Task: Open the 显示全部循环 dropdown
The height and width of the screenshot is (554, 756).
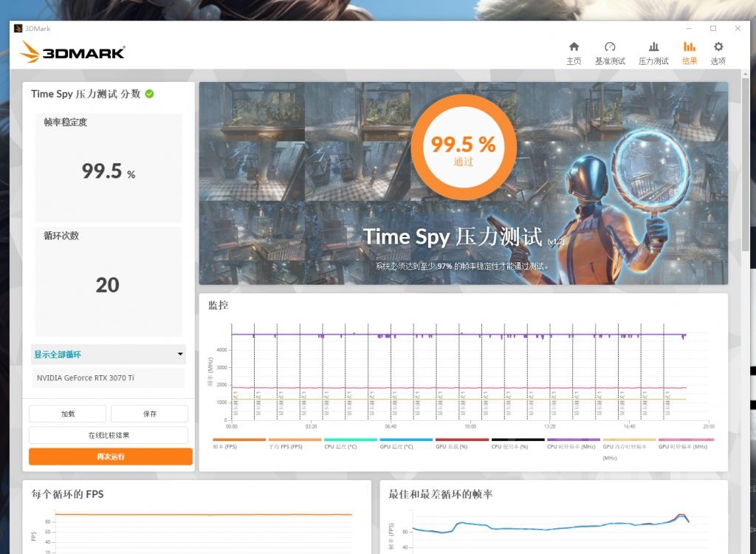Action: (x=108, y=354)
